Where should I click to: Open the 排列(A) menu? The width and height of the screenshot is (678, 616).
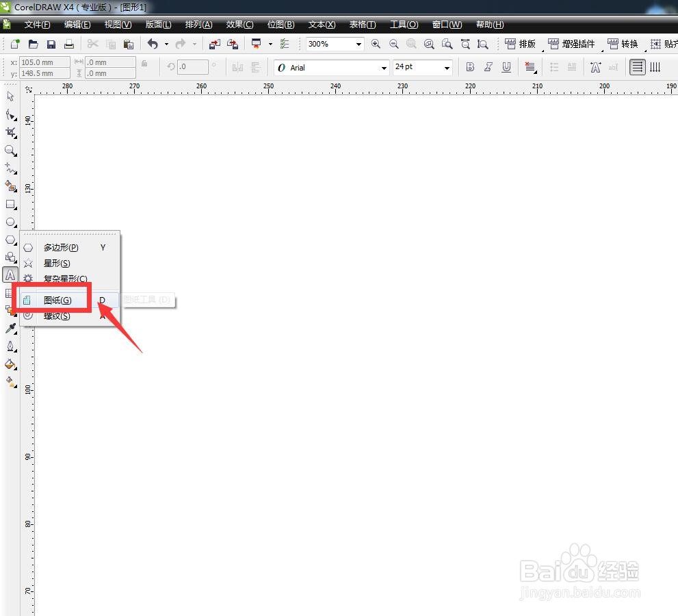199,25
